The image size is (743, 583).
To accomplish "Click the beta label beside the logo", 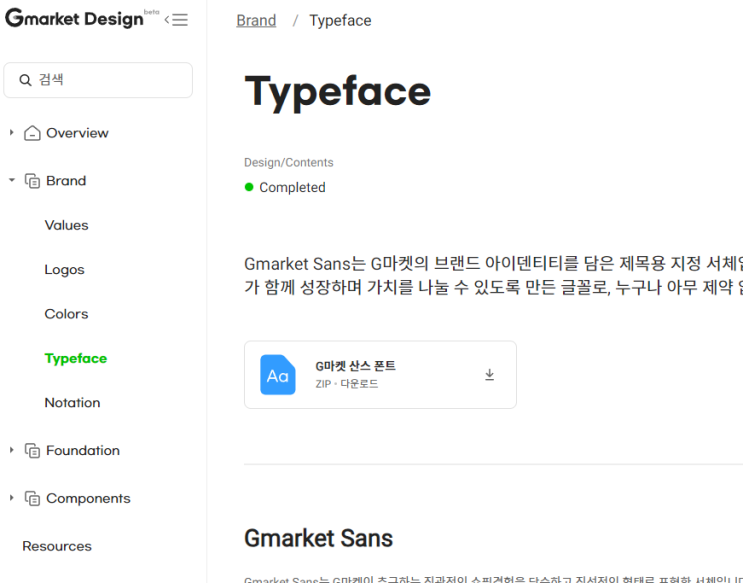I will [x=152, y=12].
